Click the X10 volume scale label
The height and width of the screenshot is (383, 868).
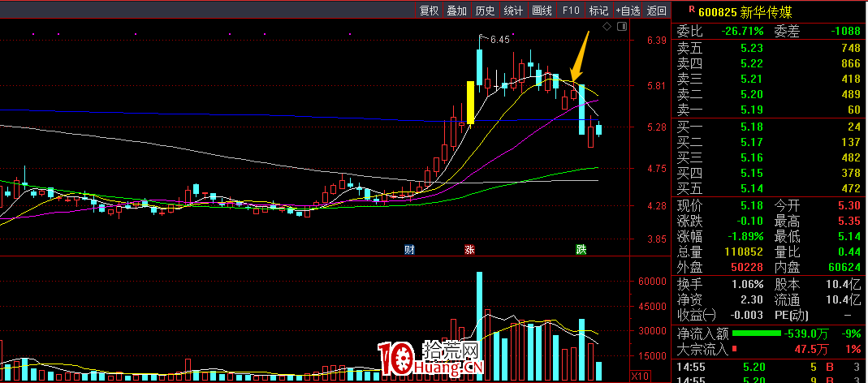(x=639, y=377)
